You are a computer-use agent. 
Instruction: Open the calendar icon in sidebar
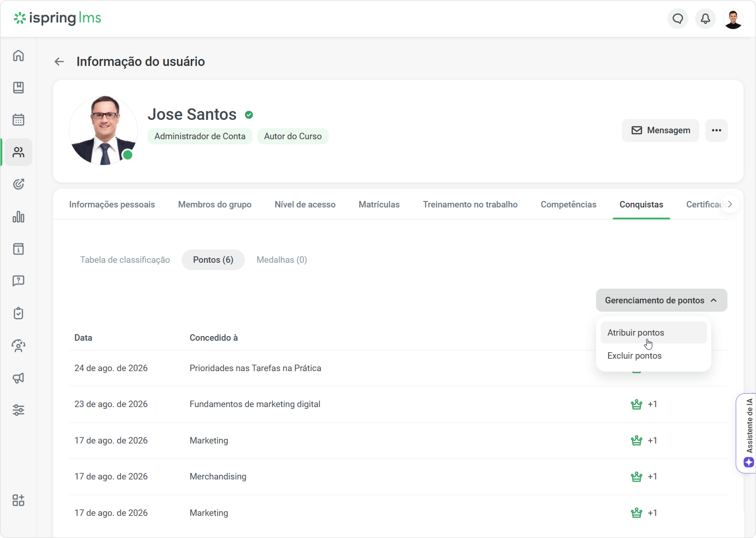pyautogui.click(x=18, y=120)
